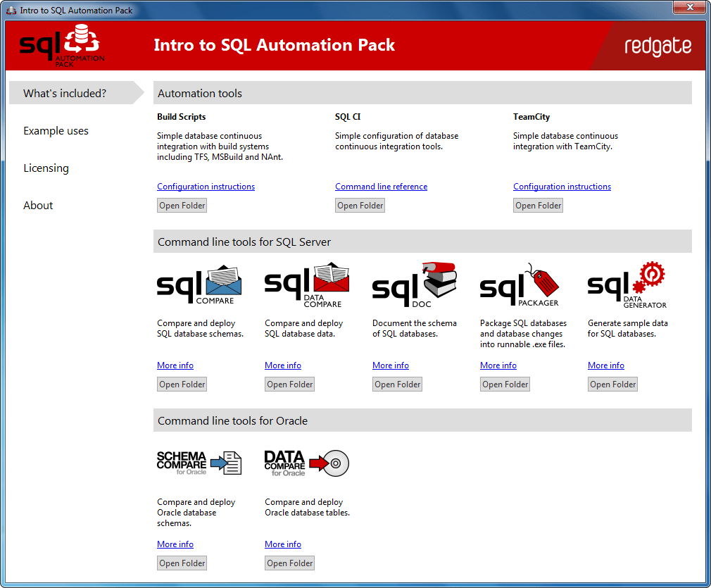The width and height of the screenshot is (711, 588).
Task: Click 'Compare and deploy SQL database schemas' text
Action: click(201, 328)
